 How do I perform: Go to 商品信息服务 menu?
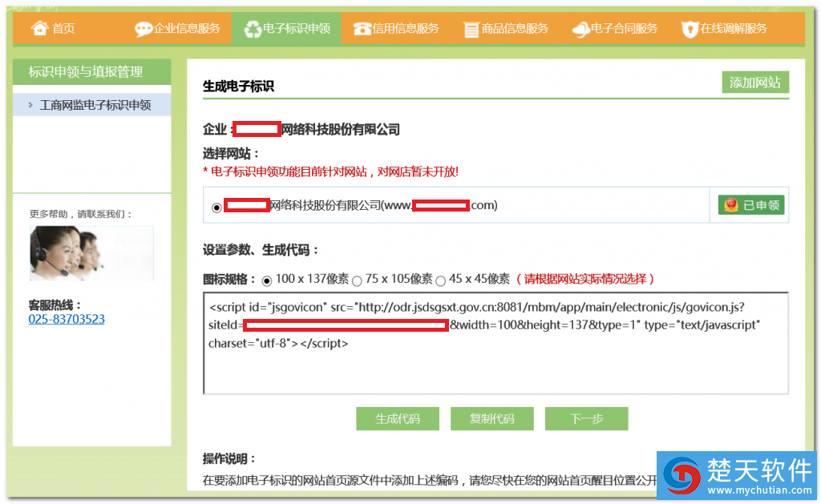[x=515, y=28]
